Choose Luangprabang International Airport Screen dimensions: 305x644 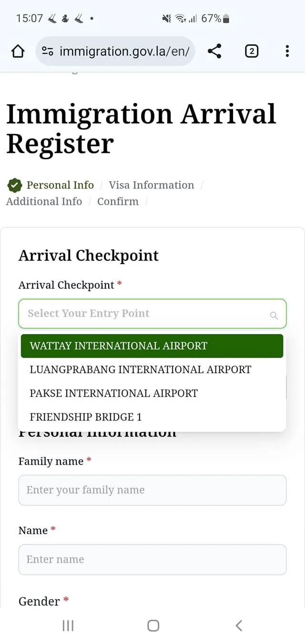pos(140,369)
